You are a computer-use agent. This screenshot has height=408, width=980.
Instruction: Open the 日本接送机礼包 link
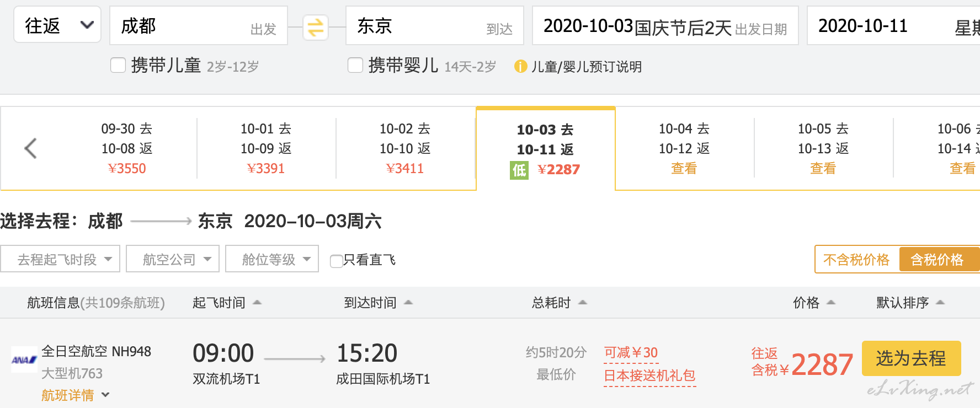(x=649, y=376)
